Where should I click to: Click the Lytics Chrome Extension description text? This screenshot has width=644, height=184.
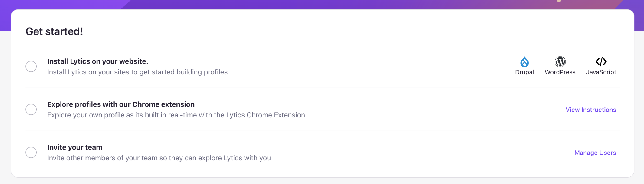point(177,115)
